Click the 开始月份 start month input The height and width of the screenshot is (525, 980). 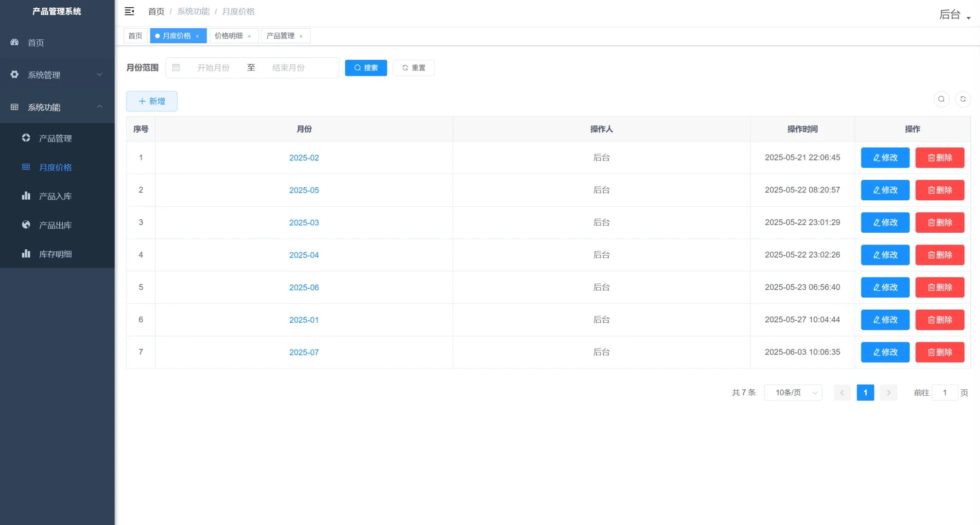[x=213, y=68]
